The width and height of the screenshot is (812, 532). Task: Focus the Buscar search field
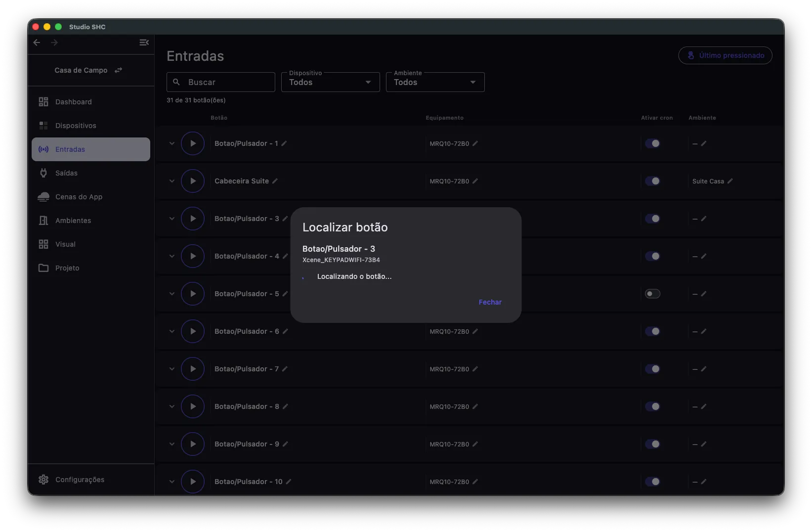coord(221,82)
